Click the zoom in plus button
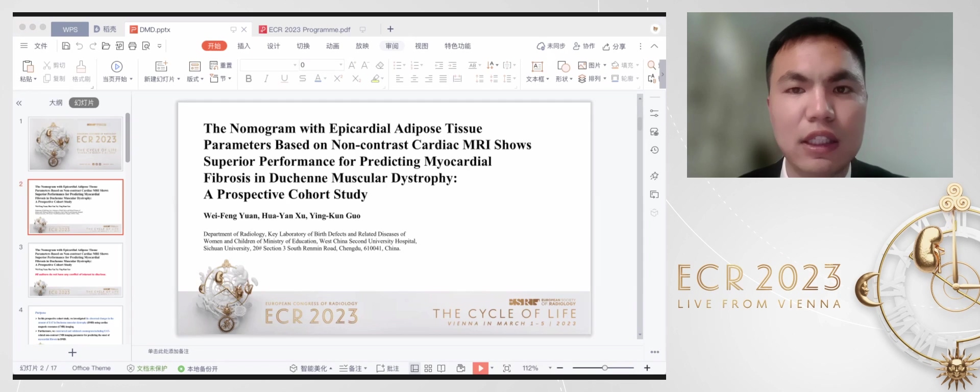Viewport: 980px width, 392px height. (x=647, y=367)
